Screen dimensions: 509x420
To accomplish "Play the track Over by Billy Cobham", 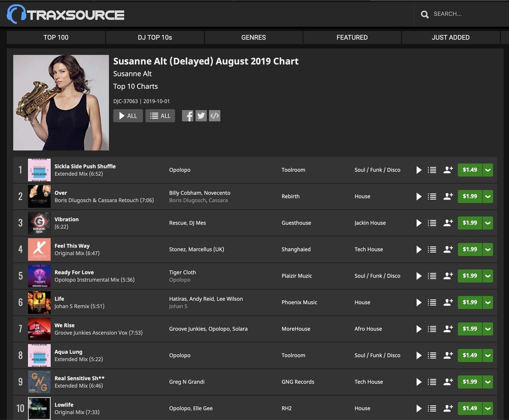I will [419, 197].
